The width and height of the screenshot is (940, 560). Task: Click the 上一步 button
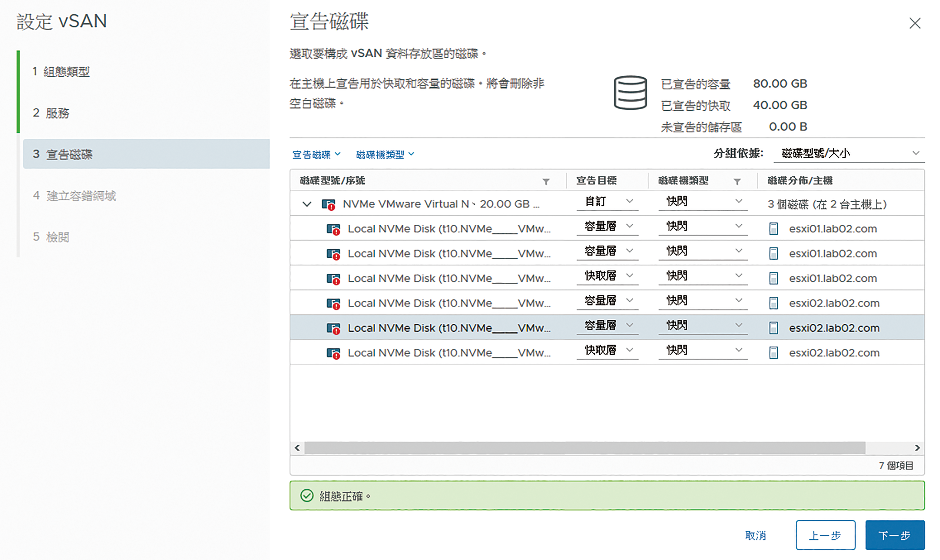click(x=825, y=535)
